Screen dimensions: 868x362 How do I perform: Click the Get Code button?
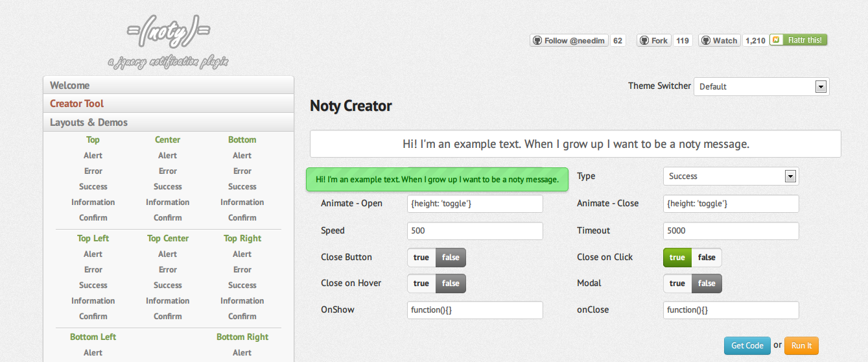tap(747, 346)
